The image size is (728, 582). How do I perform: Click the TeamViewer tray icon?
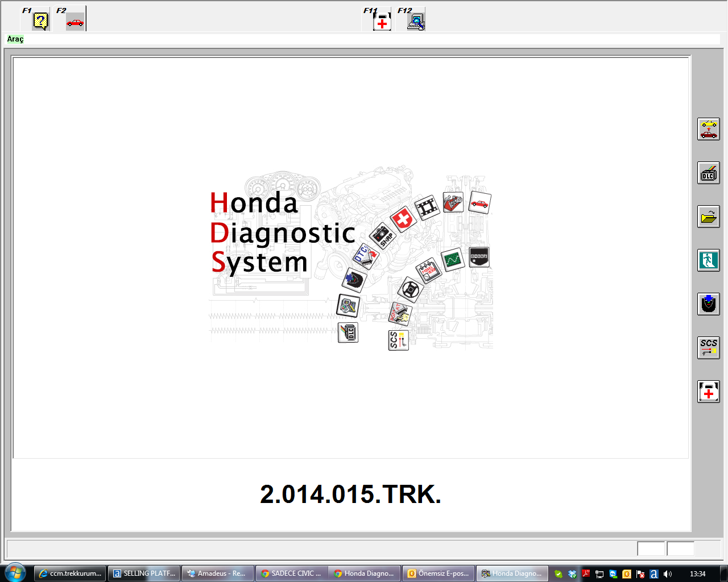point(613,574)
